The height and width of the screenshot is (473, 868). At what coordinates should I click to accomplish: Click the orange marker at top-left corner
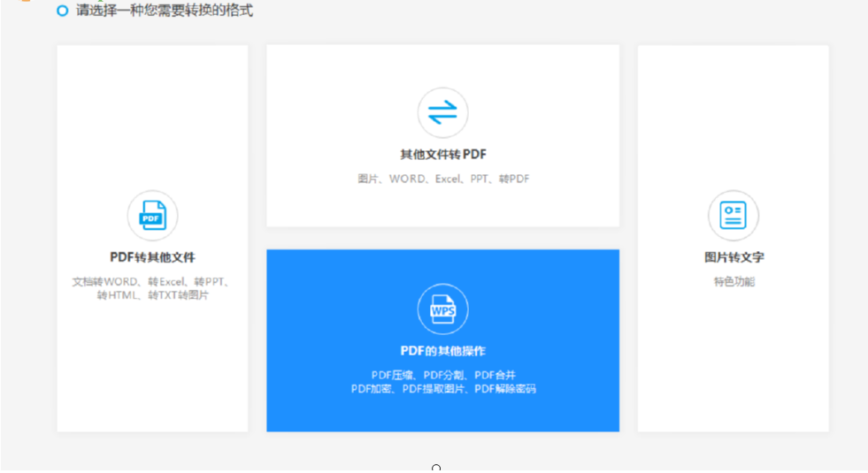[25, 2]
